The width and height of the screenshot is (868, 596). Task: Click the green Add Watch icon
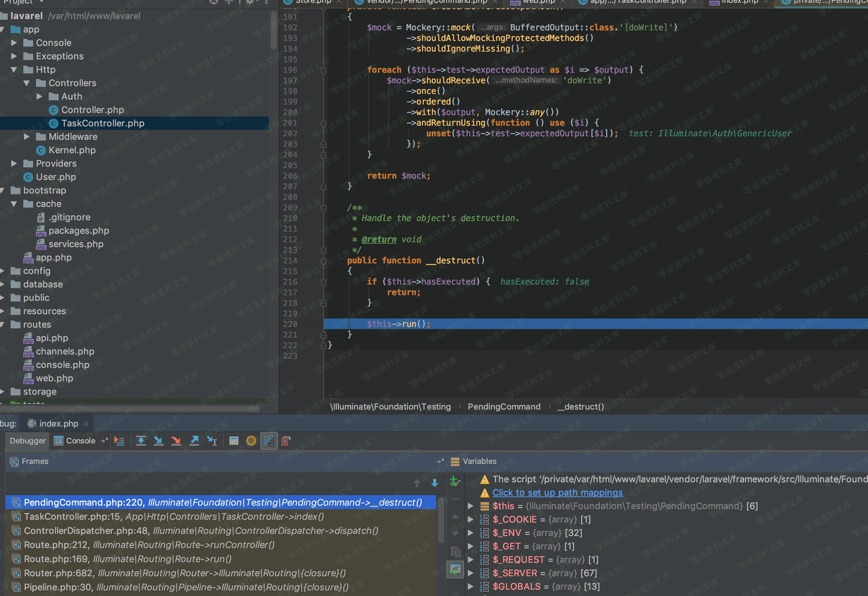click(x=454, y=481)
